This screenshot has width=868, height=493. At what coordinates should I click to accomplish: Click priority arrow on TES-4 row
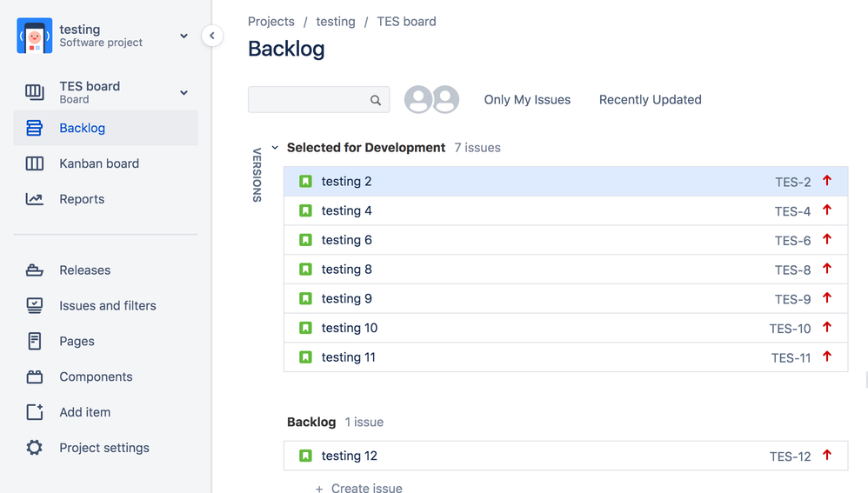pyautogui.click(x=827, y=210)
